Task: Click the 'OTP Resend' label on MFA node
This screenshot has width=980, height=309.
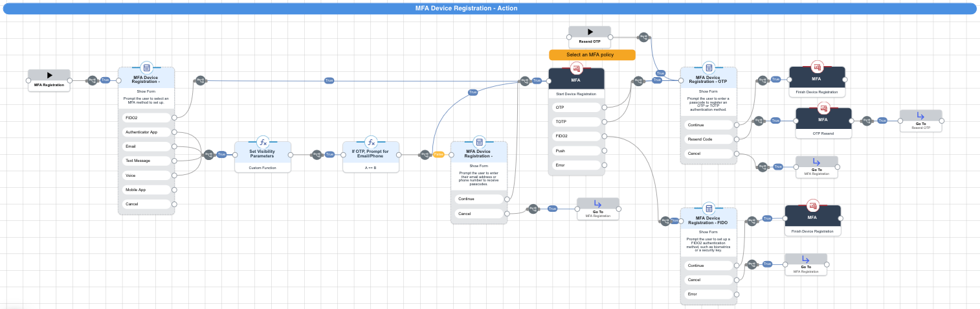Action: [823, 133]
